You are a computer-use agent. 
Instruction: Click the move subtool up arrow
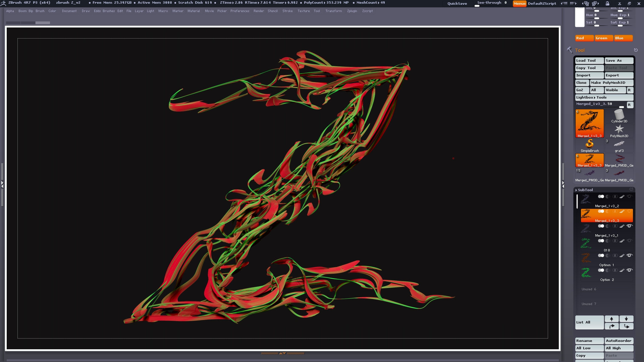(x=611, y=319)
